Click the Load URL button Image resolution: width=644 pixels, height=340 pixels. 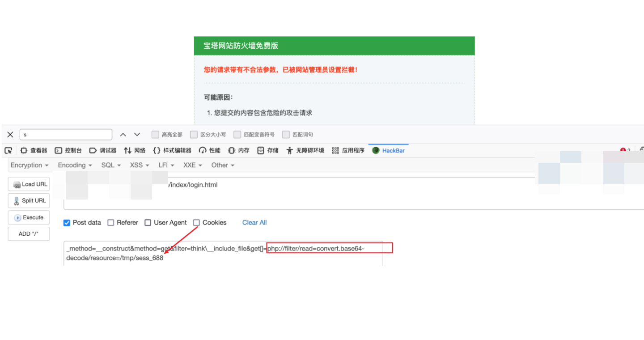point(29,184)
